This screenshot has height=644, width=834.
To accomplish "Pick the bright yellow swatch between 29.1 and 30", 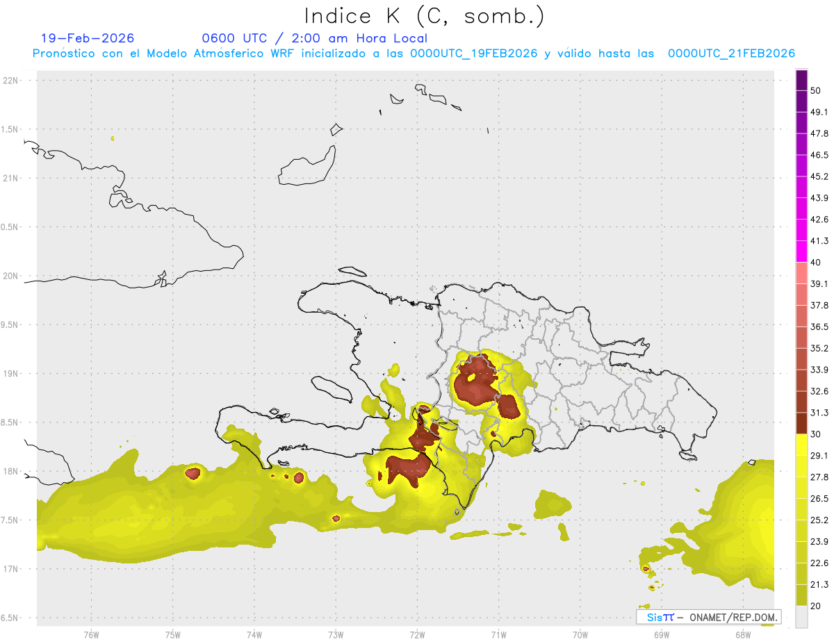I will (x=801, y=445).
